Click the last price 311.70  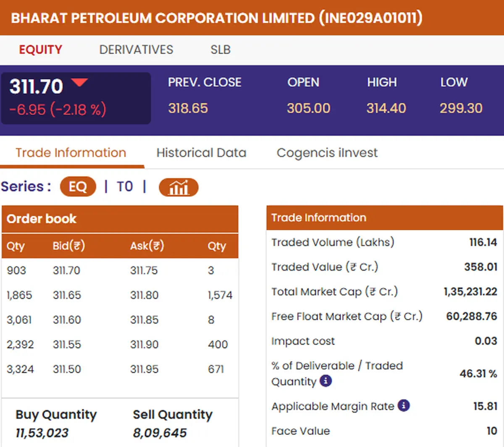36,86
